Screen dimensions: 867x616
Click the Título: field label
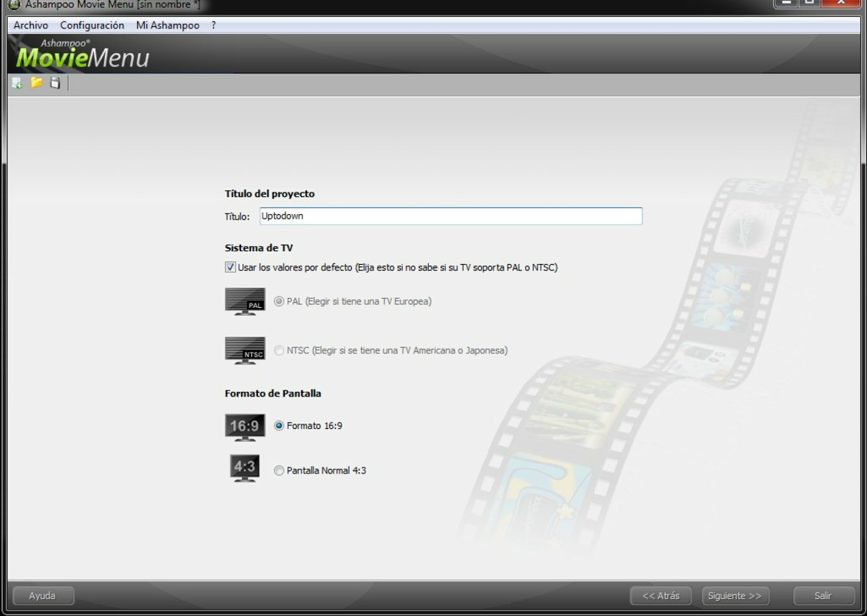(x=237, y=217)
